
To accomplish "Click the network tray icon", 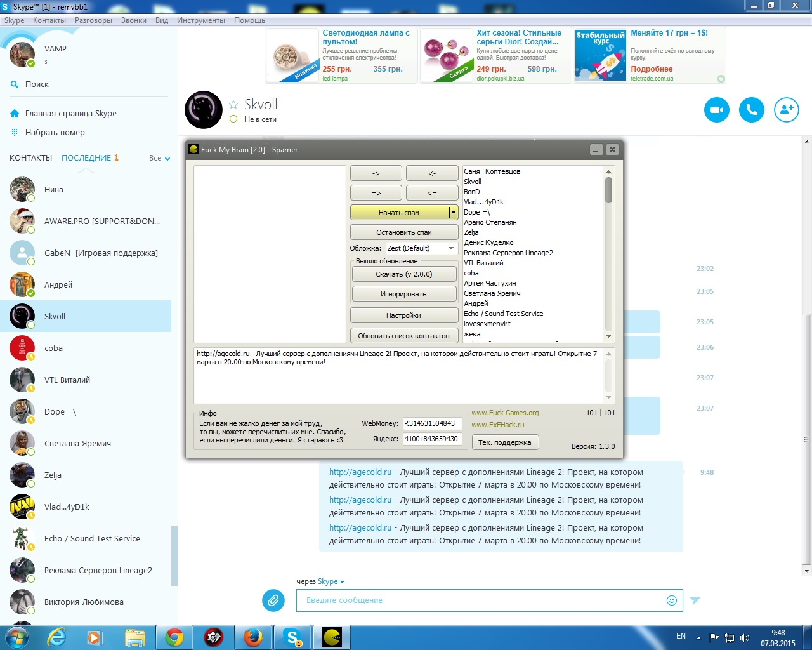I will coord(730,637).
